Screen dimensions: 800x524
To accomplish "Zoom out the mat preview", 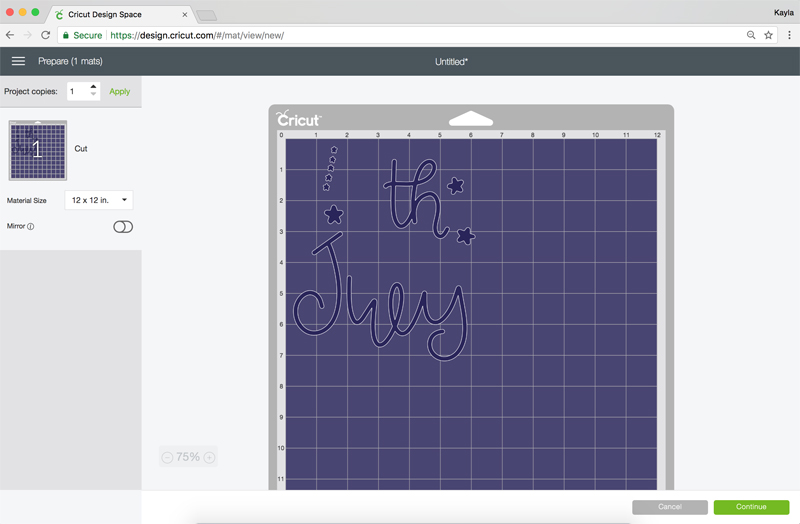I will click(x=167, y=457).
